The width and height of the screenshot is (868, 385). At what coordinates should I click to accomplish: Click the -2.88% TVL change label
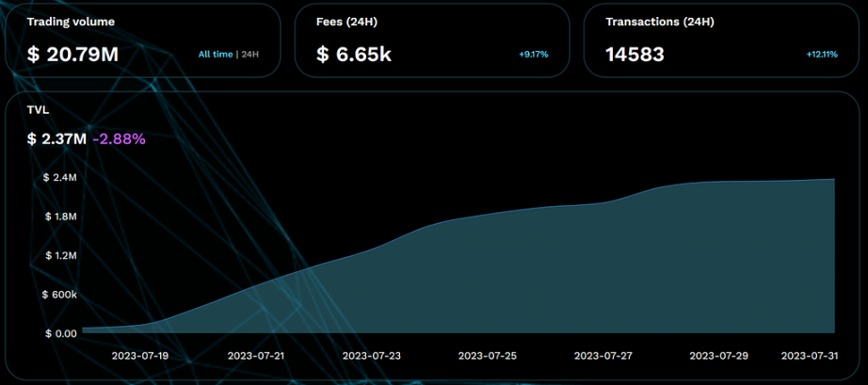[x=119, y=138]
